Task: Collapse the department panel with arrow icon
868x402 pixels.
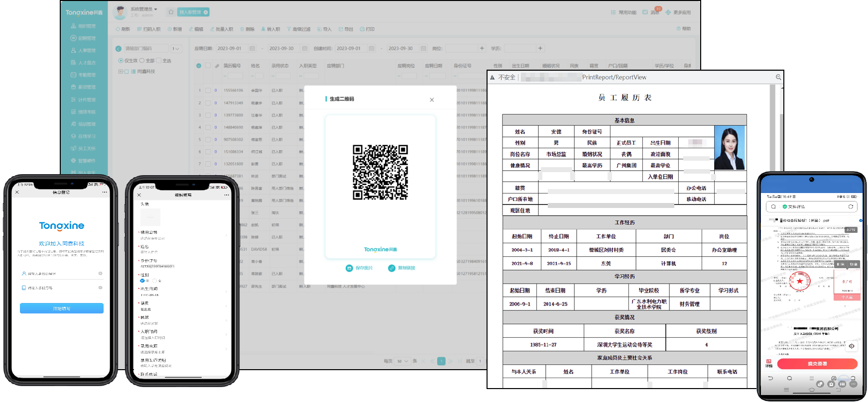Action: (119, 49)
